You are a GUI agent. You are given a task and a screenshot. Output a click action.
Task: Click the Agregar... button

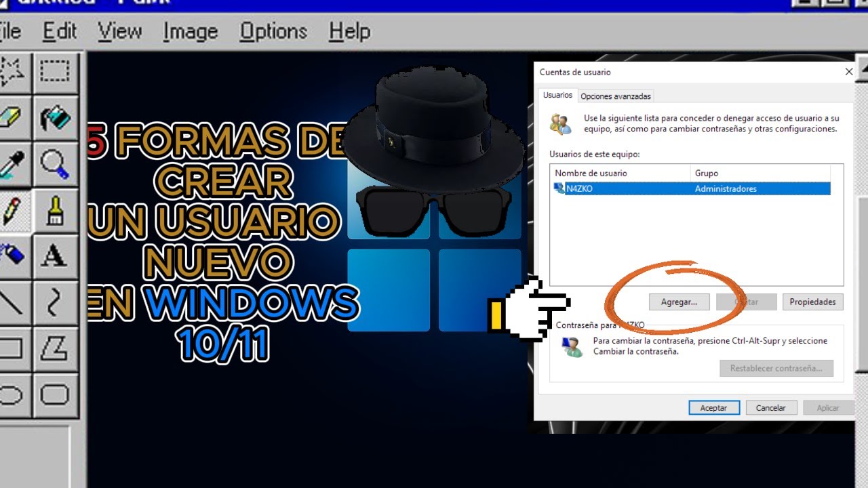tap(679, 302)
